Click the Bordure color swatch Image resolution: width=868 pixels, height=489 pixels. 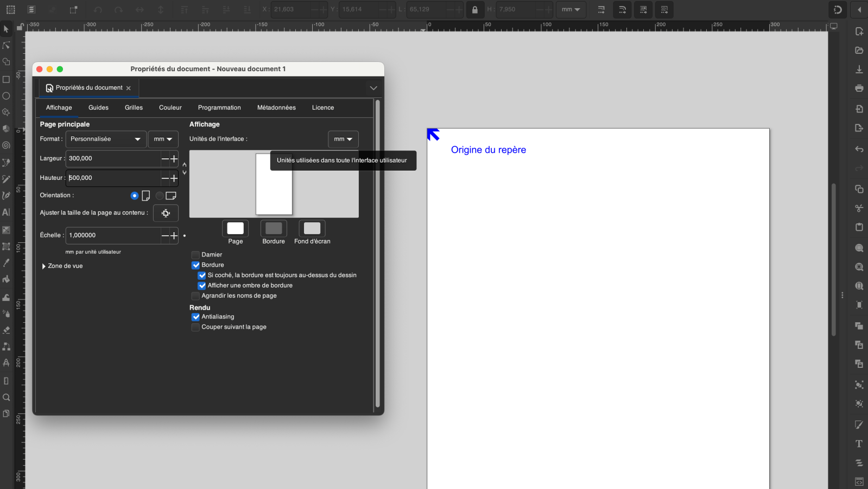tap(274, 228)
